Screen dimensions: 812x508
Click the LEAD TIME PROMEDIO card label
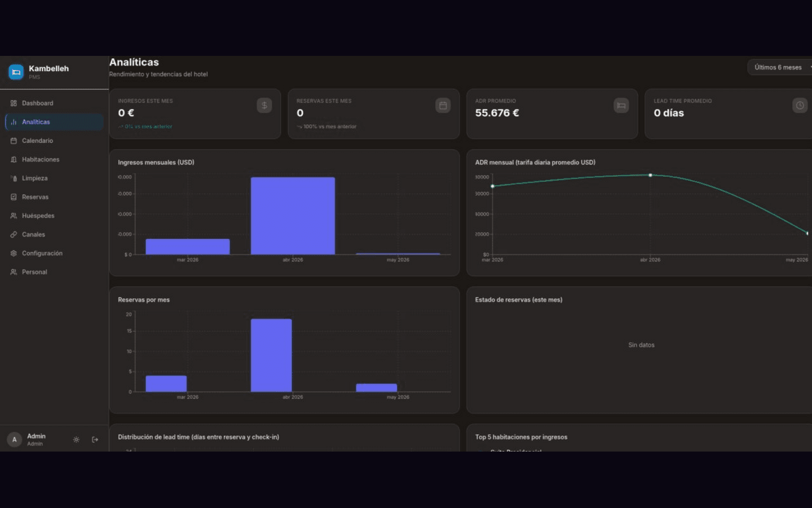(x=683, y=101)
